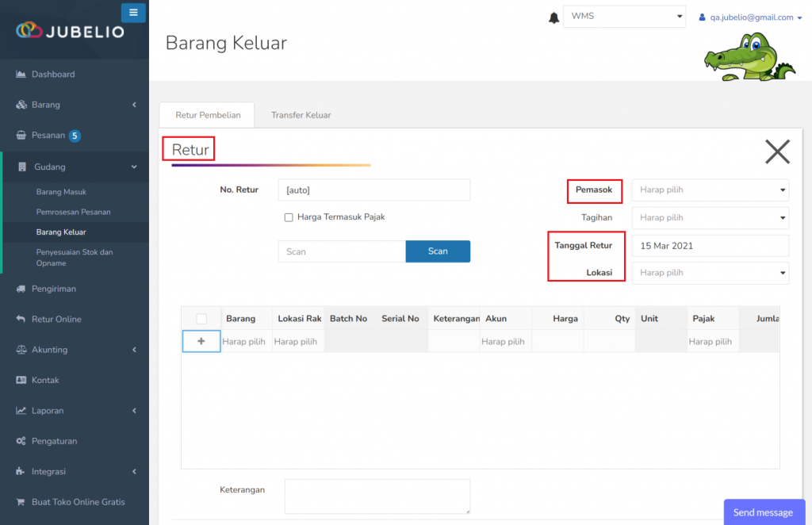This screenshot has height=525, width=812.
Task: Click the Send message button
Action: pyautogui.click(x=764, y=512)
